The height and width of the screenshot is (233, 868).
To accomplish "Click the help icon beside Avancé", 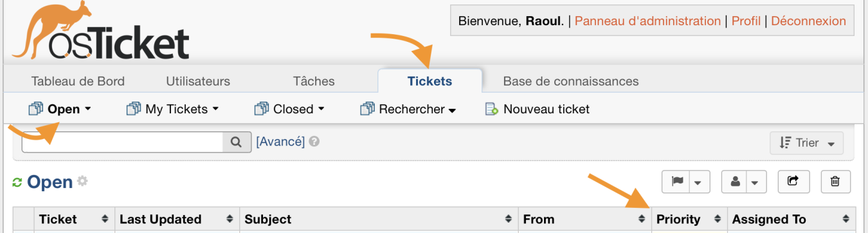I will coord(314,142).
